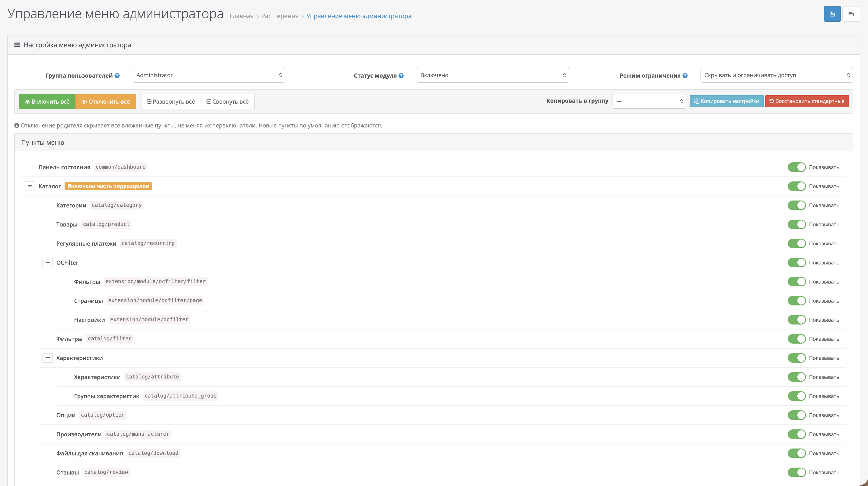The width and height of the screenshot is (868, 486).
Task: Click the help icon next to Группа пользователей
Action: click(117, 75)
